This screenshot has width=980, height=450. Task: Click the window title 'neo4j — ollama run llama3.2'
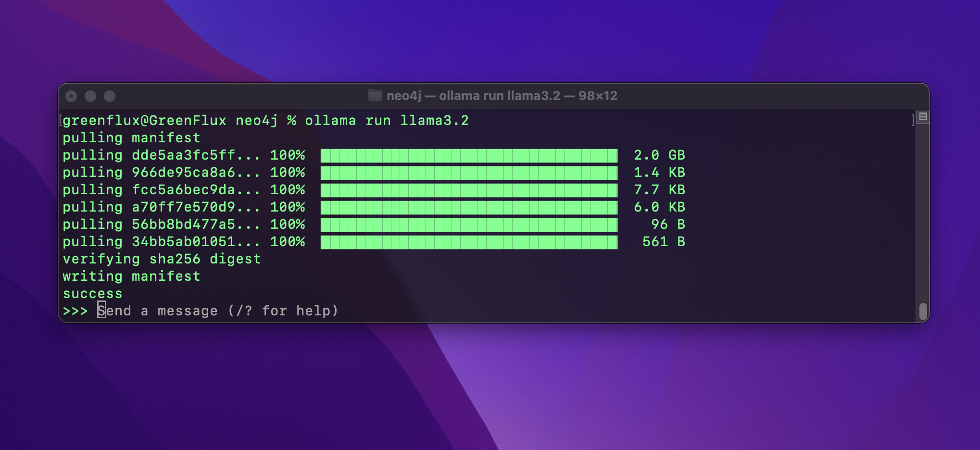click(501, 96)
